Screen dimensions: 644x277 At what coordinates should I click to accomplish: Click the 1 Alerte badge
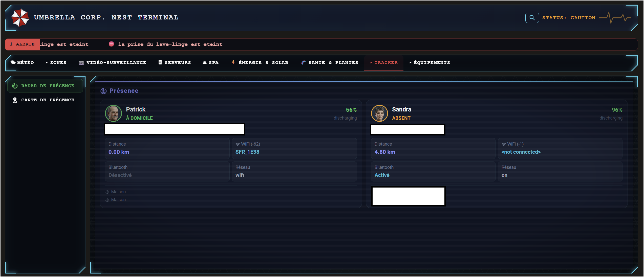(x=22, y=44)
